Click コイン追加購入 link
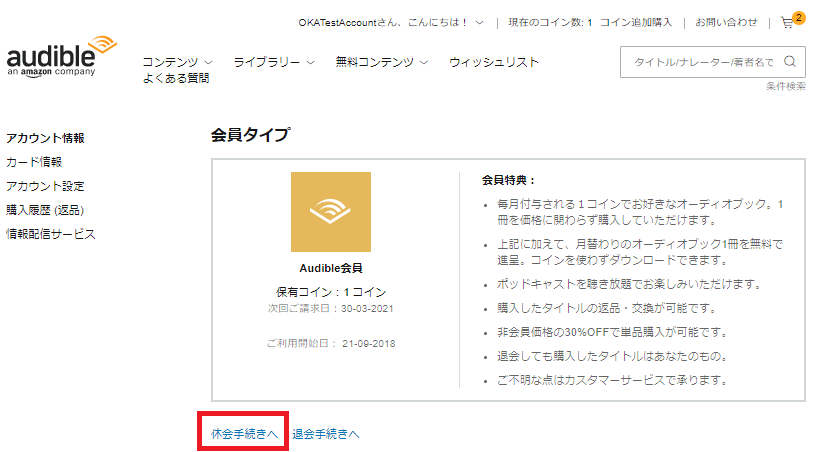 pyautogui.click(x=636, y=22)
